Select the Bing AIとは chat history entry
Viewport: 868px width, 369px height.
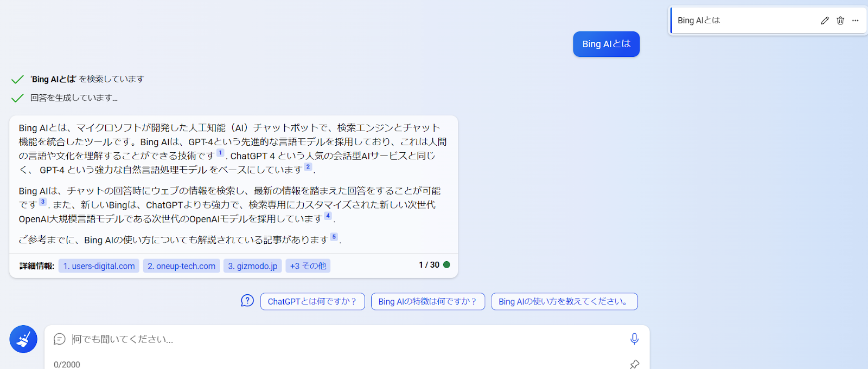[x=768, y=21]
